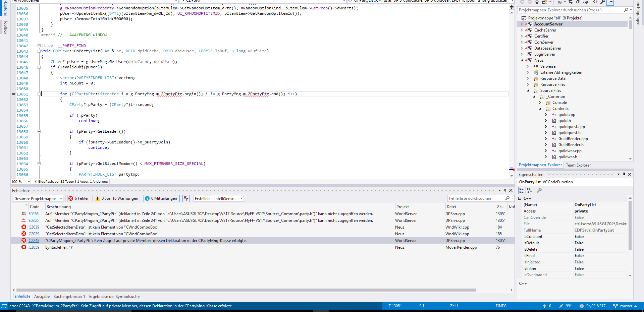Click the C2248 error code link
Viewport: 644px width, 312px height.
(x=34, y=241)
